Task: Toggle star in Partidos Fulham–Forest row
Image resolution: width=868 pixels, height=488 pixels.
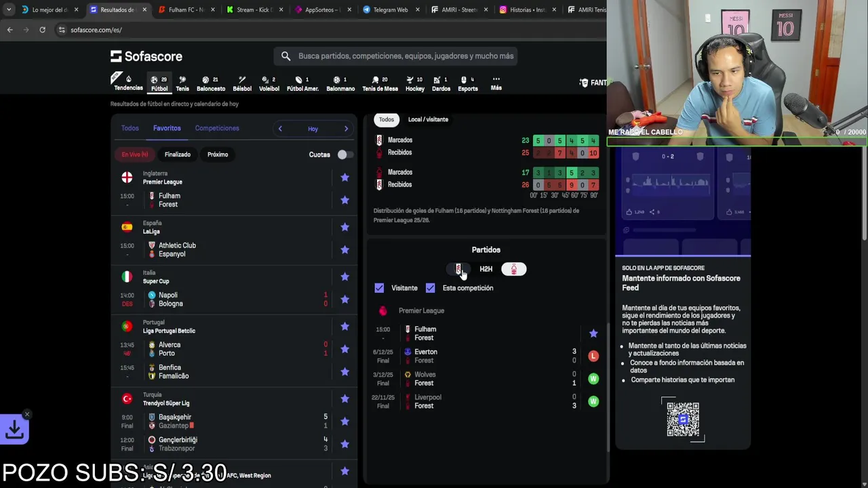Action: point(593,333)
